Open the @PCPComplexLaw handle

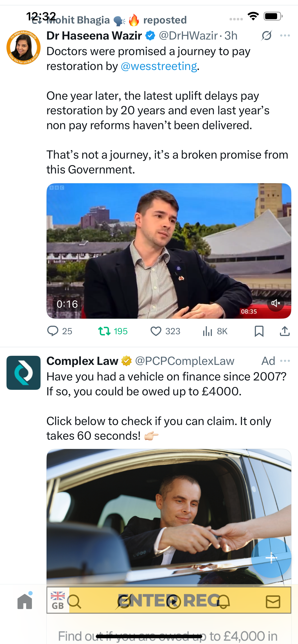click(185, 361)
